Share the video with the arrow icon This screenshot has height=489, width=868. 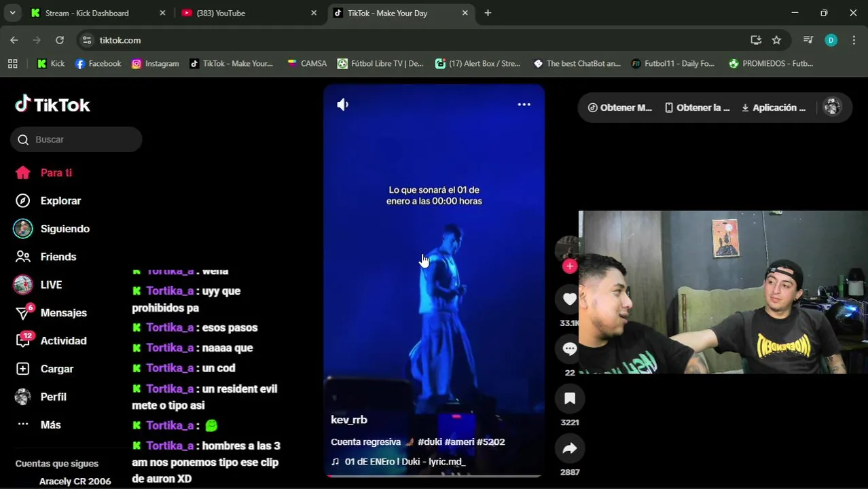coord(569,448)
